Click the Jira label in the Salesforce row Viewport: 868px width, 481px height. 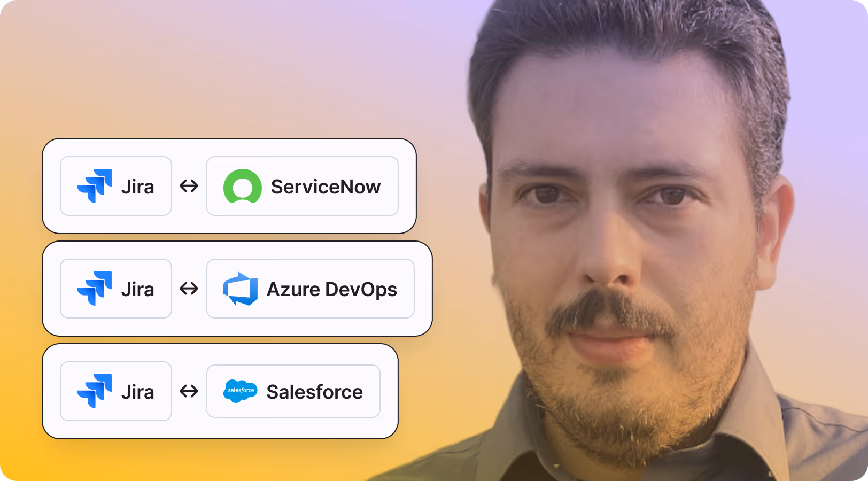tap(137, 392)
